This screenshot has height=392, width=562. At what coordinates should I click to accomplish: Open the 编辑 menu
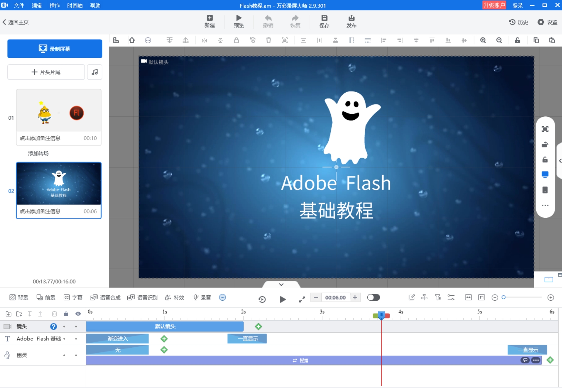(37, 5)
